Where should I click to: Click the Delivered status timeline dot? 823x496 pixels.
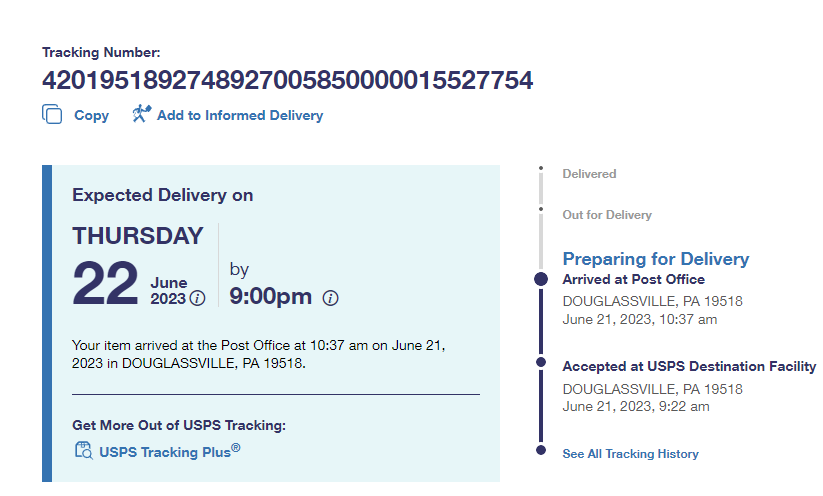pyautogui.click(x=540, y=168)
